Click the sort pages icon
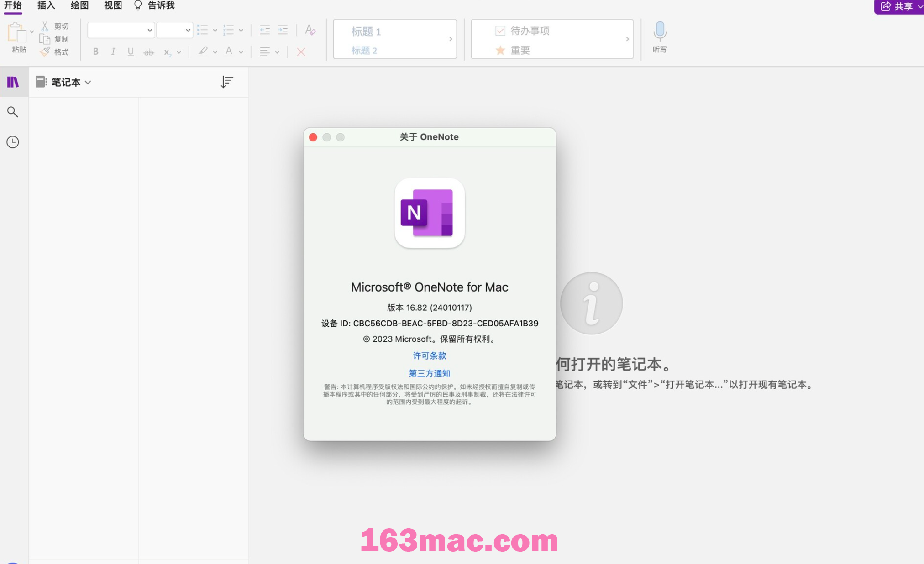Image resolution: width=924 pixels, height=564 pixels. pos(227,82)
